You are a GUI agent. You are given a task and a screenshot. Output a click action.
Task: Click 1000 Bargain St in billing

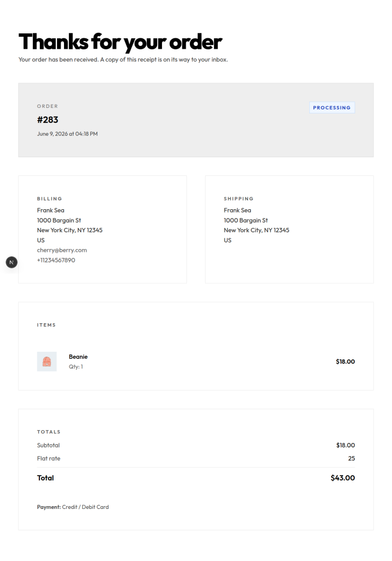pos(59,220)
